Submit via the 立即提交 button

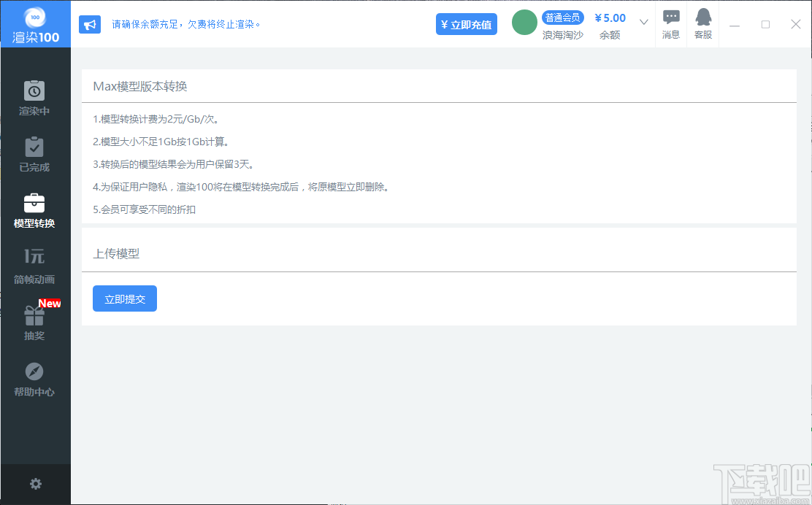(124, 298)
